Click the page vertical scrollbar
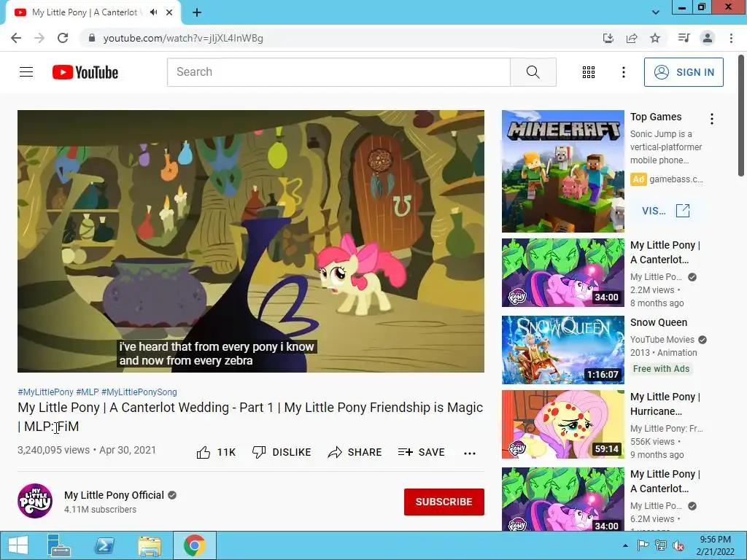 click(742, 115)
